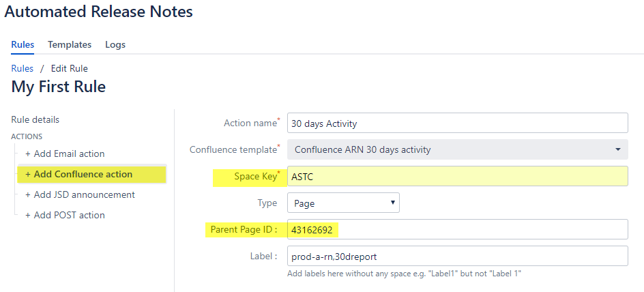Image resolution: width=644 pixels, height=292 pixels.
Task: Click Add POST action entry
Action: click(x=69, y=215)
